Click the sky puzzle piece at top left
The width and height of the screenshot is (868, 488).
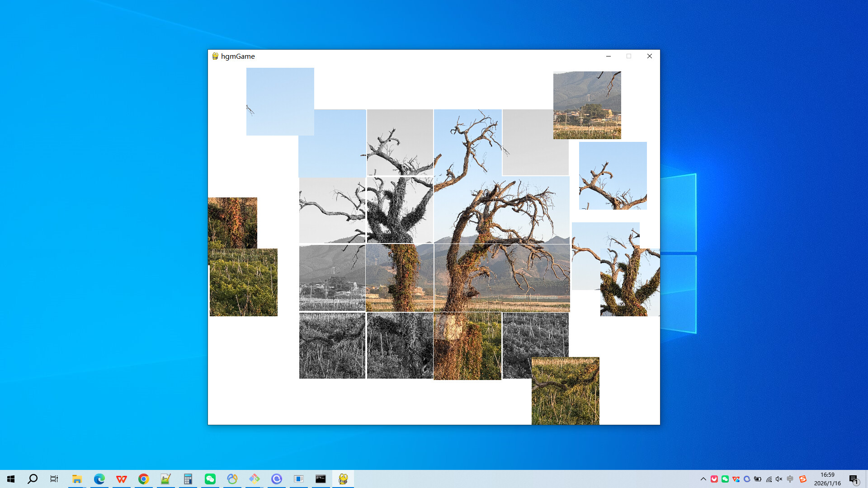click(280, 102)
